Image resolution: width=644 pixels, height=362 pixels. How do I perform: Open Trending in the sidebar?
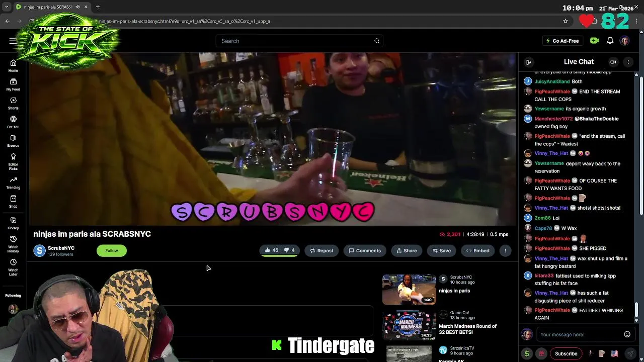coord(13,183)
